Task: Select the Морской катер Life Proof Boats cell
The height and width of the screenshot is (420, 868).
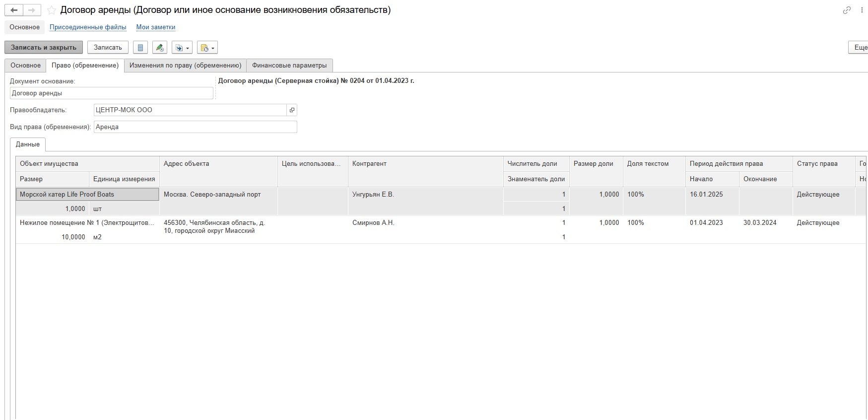Action: coord(87,195)
